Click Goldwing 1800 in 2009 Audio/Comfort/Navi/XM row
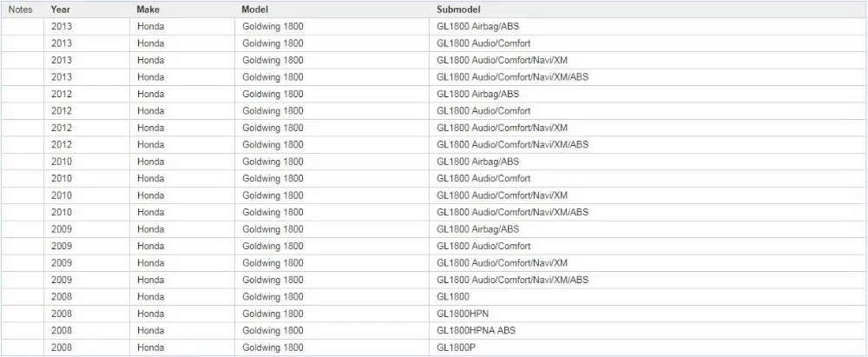This screenshot has width=868, height=357. tap(273, 263)
